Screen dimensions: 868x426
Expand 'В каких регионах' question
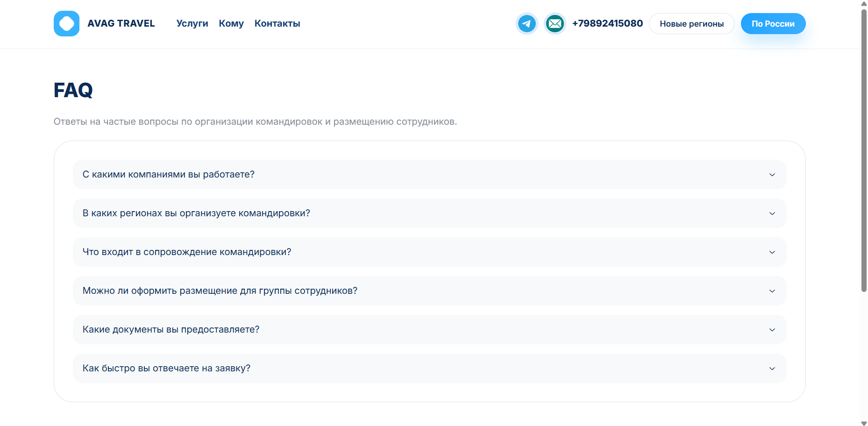pyautogui.click(x=429, y=213)
